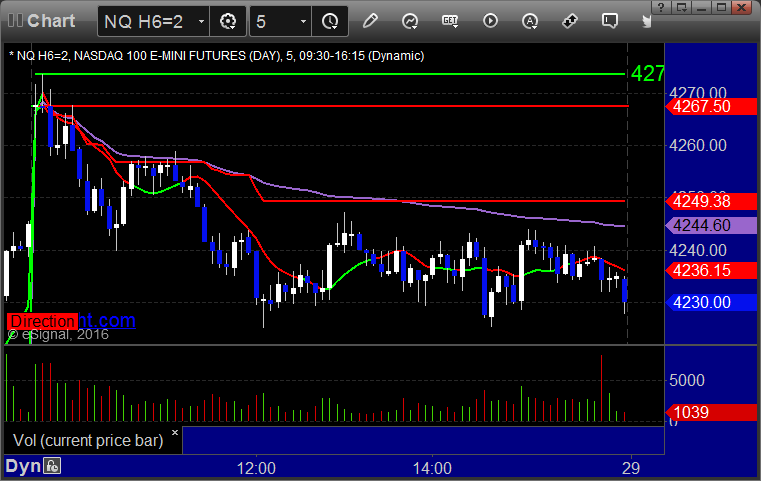Close the Vol (current price bar) panel

click(x=175, y=432)
